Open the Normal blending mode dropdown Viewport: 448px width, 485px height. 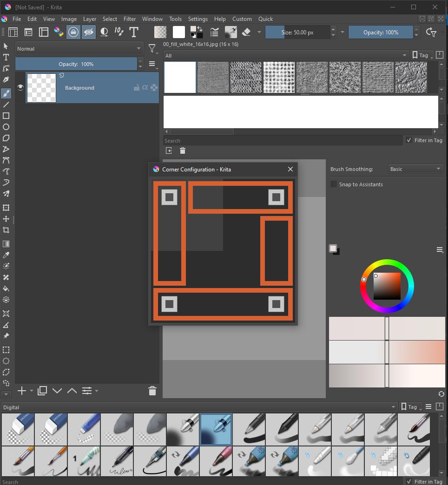pos(79,49)
